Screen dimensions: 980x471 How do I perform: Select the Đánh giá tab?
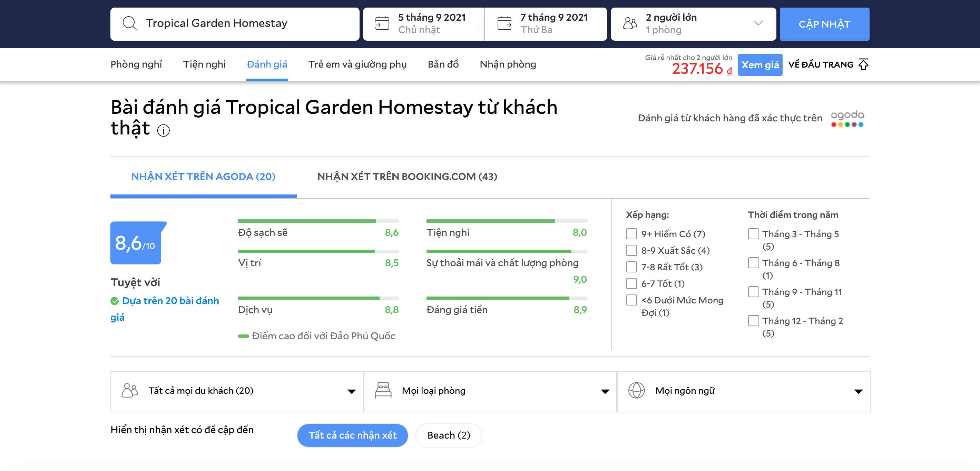click(x=267, y=64)
